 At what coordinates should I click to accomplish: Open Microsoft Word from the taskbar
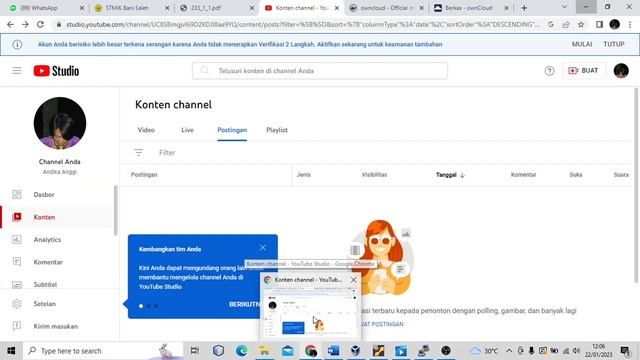coord(333,351)
